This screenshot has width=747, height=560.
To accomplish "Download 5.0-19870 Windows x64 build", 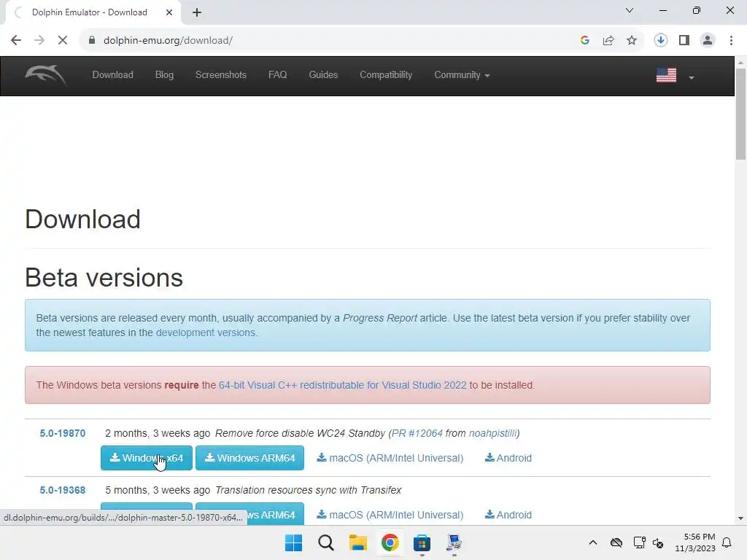I will (x=146, y=458).
